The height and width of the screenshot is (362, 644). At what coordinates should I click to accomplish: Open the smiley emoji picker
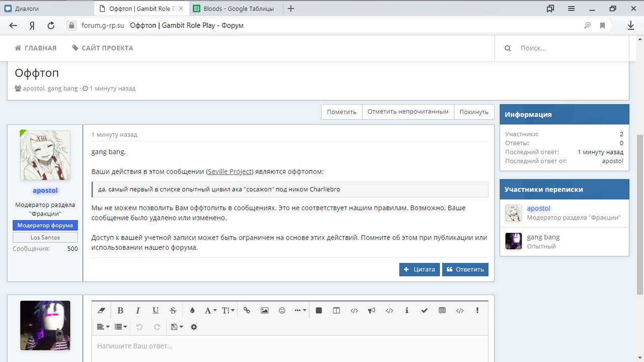[282, 311]
